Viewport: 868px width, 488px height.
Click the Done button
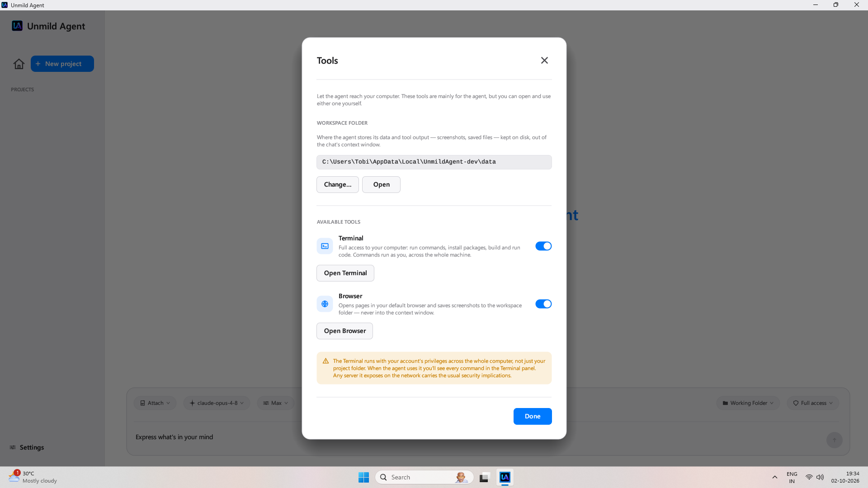[533, 416]
